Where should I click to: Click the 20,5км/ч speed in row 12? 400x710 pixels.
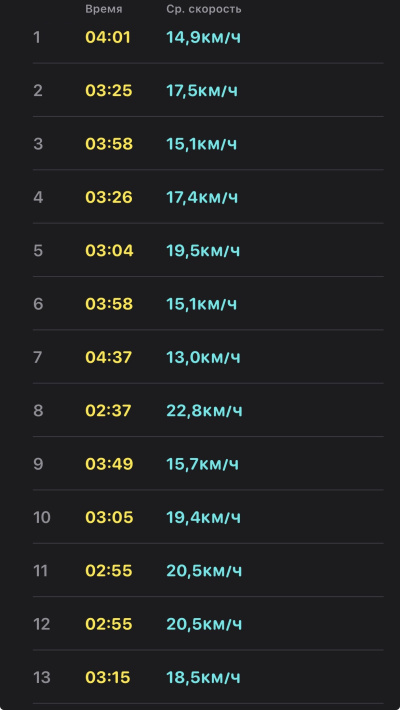(x=204, y=624)
